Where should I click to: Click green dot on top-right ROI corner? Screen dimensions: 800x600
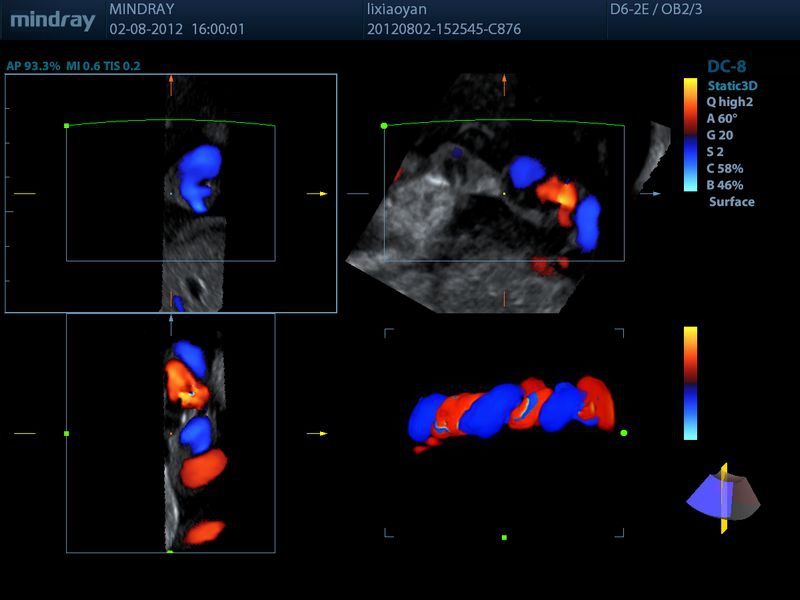click(384, 126)
